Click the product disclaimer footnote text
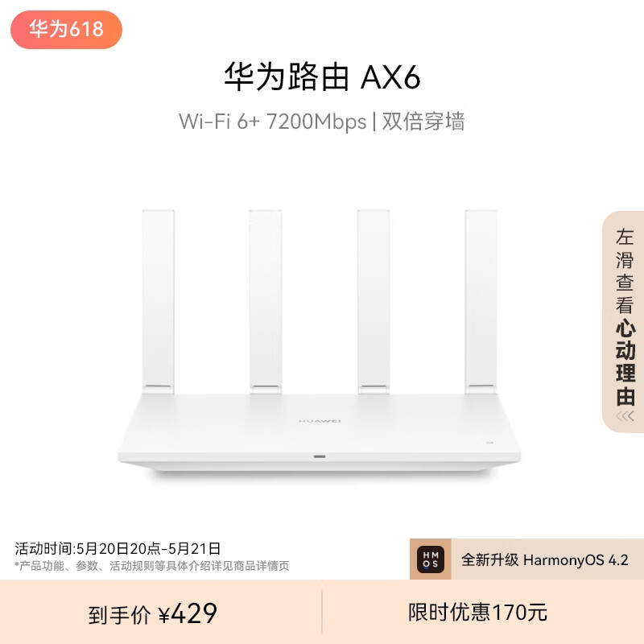Screen dimensions: 644x644 coord(152,566)
